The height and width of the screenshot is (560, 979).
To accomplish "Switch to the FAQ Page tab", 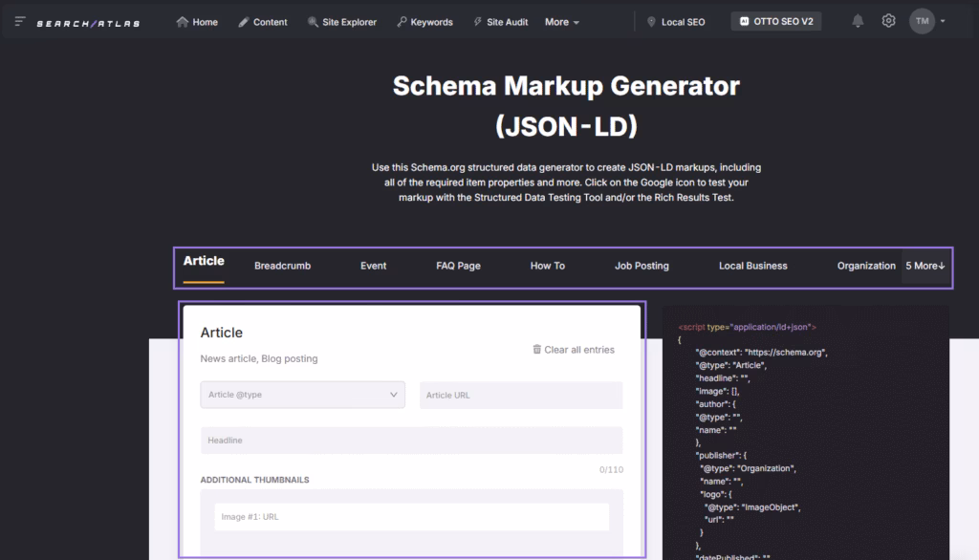I will coord(458,266).
